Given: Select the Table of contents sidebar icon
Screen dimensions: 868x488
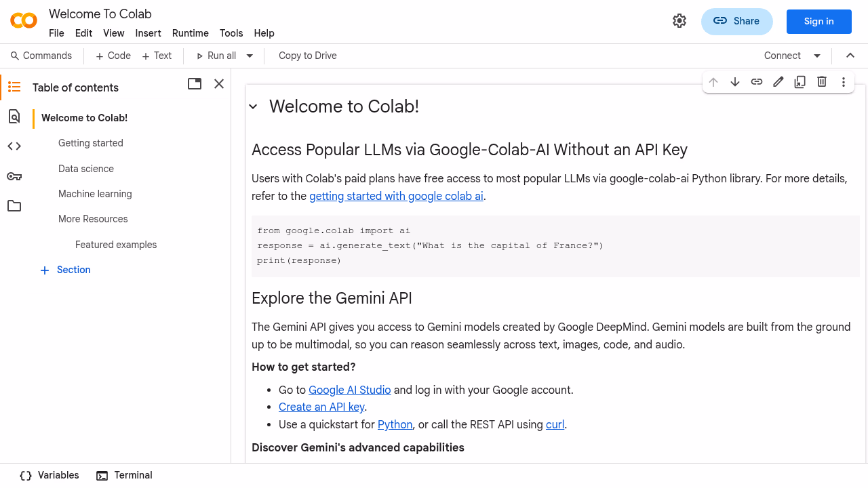Looking at the screenshot, I should coord(14,87).
